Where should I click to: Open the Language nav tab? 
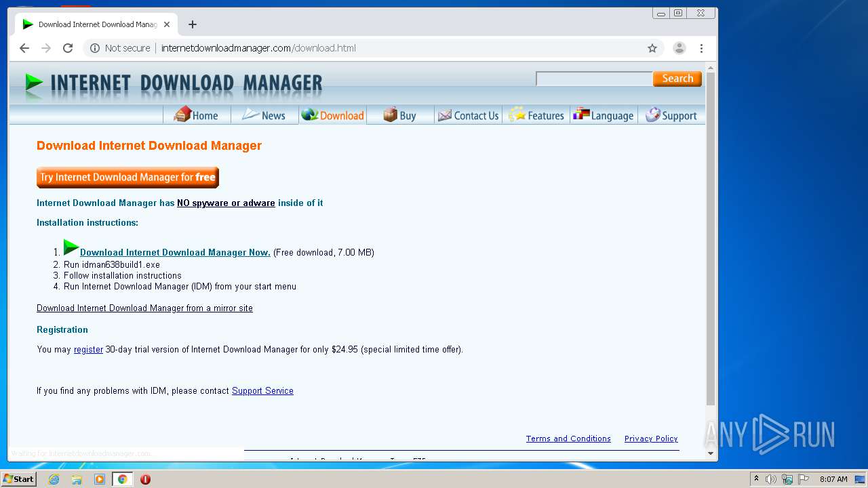(604, 115)
